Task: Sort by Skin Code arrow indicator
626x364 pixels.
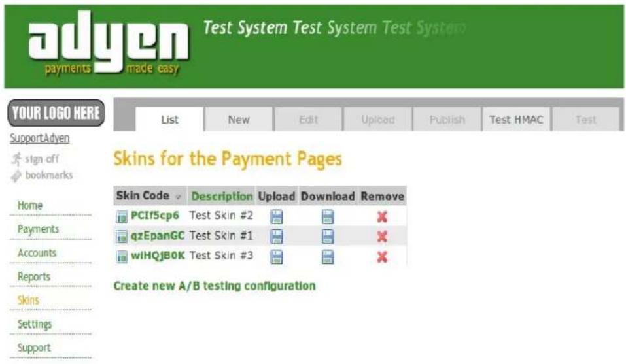Action: point(178,197)
